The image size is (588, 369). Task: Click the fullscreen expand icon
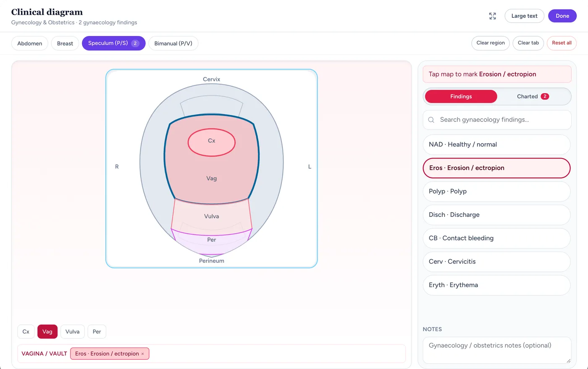(493, 16)
